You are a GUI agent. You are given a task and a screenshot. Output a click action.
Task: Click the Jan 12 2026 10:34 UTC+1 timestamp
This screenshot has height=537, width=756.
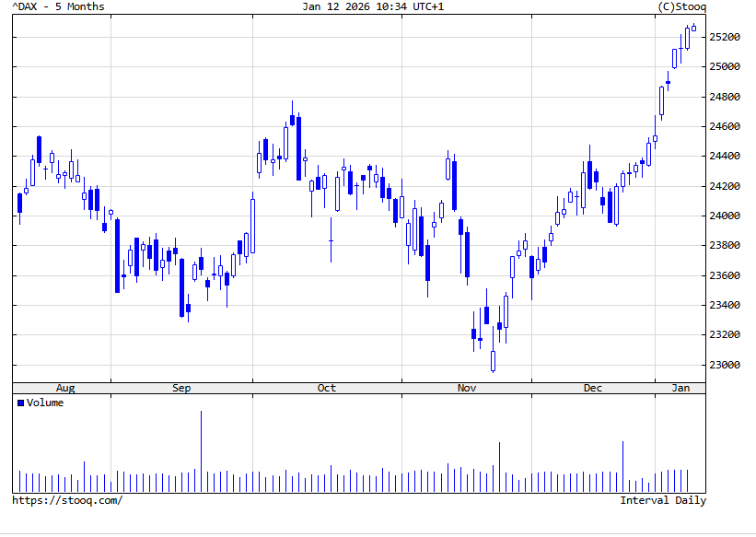tap(373, 6)
